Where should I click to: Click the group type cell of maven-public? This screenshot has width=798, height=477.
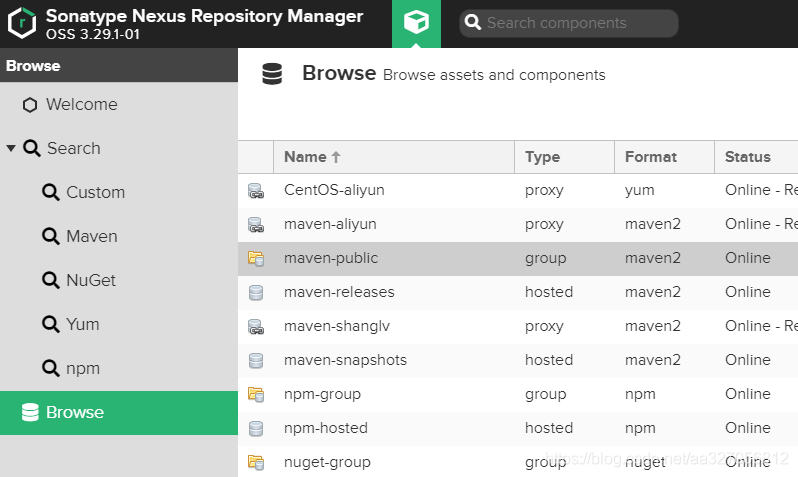(x=546, y=258)
